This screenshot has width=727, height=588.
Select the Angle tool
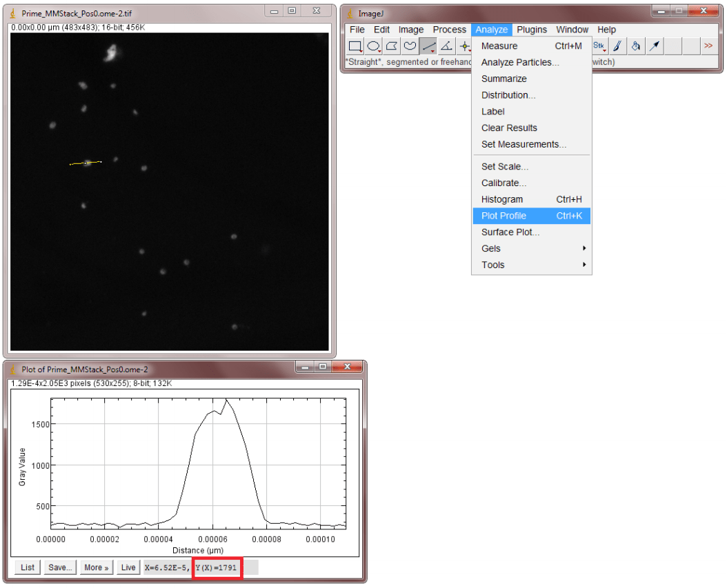446,46
